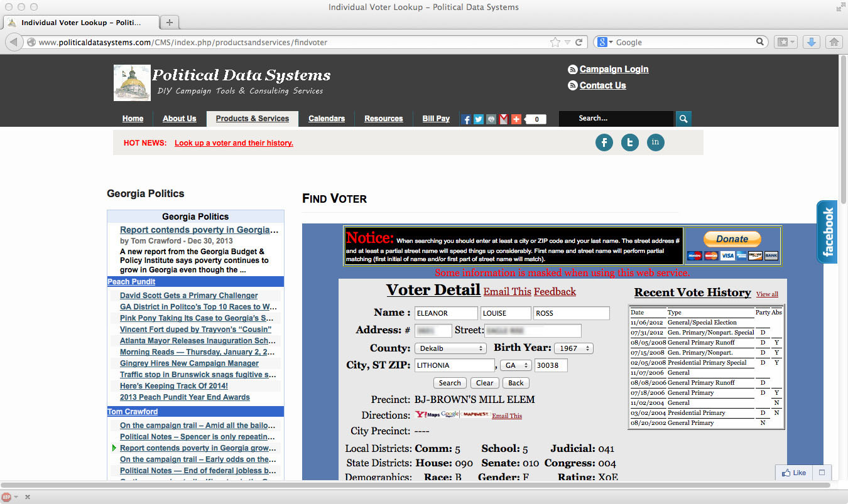Open the browser downloads arrow
This screenshot has width=848, height=504.
point(811,42)
